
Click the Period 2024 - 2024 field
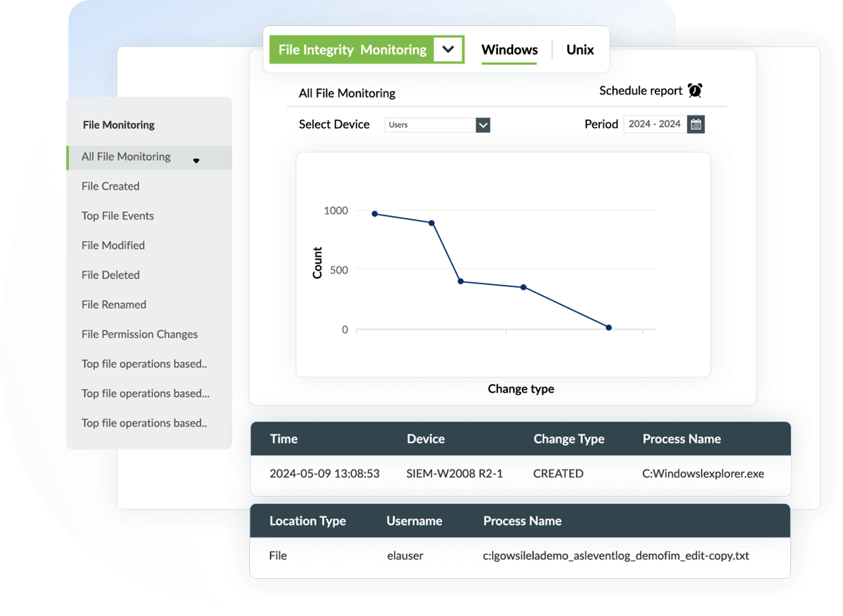[x=655, y=124]
